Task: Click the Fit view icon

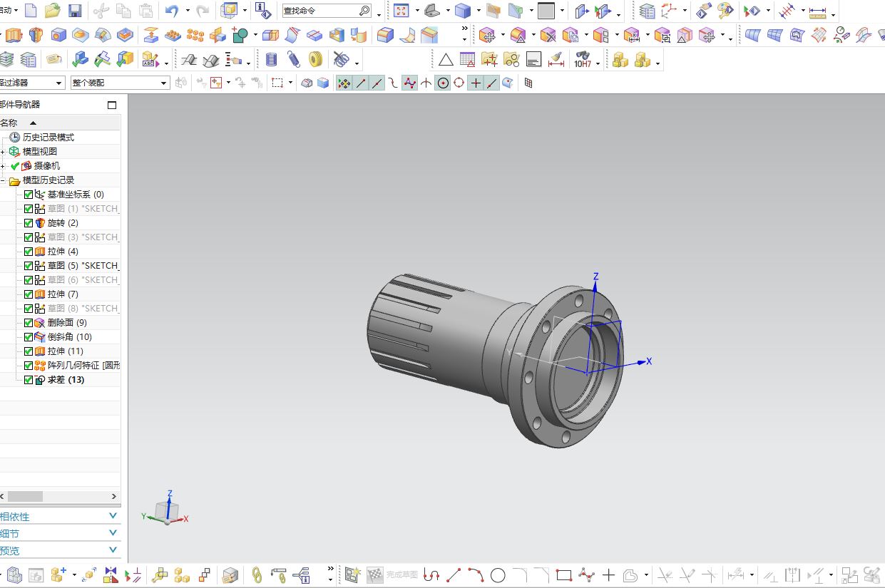Action: [401, 11]
